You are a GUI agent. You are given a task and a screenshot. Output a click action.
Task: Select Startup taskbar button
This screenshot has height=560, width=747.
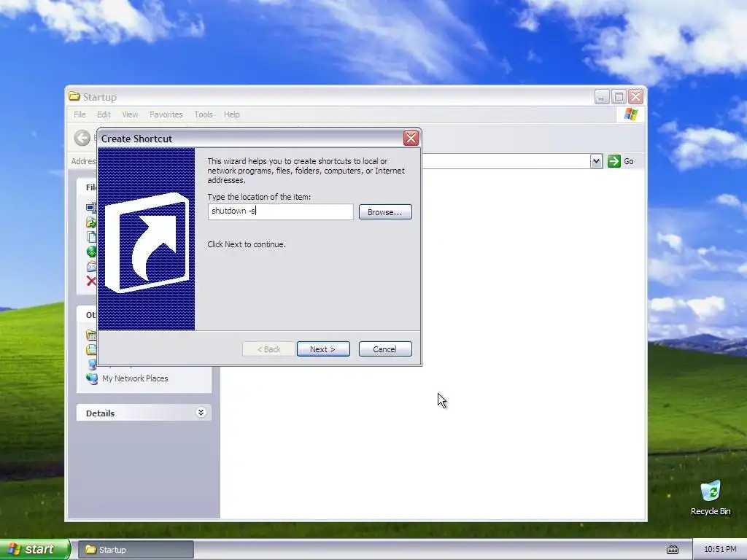point(136,550)
